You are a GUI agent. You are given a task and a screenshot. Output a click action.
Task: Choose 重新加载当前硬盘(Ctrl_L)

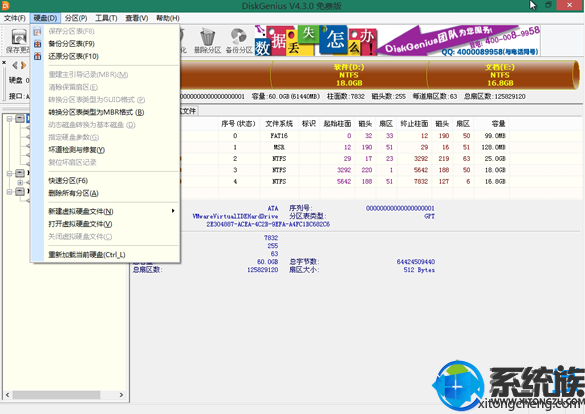(87, 255)
